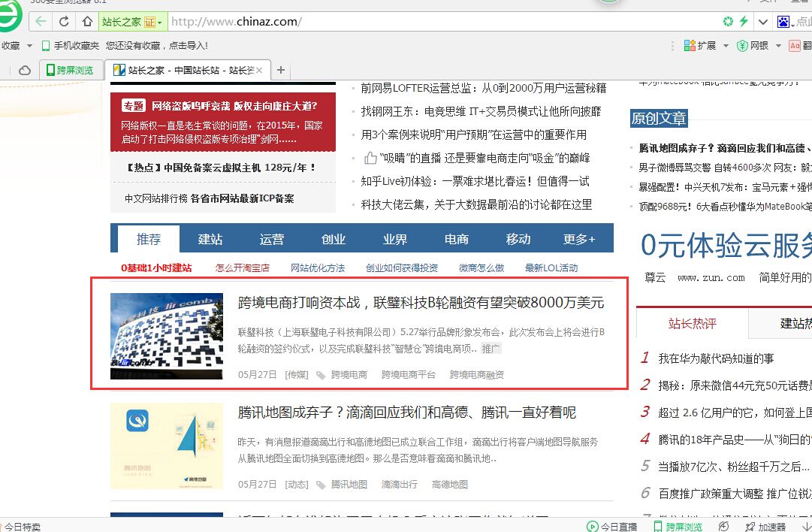Screen dimensions: 812x532
Task: Open the 中国免备案云虚拟主机 128元/年 link
Action: pyautogui.click(x=221, y=168)
